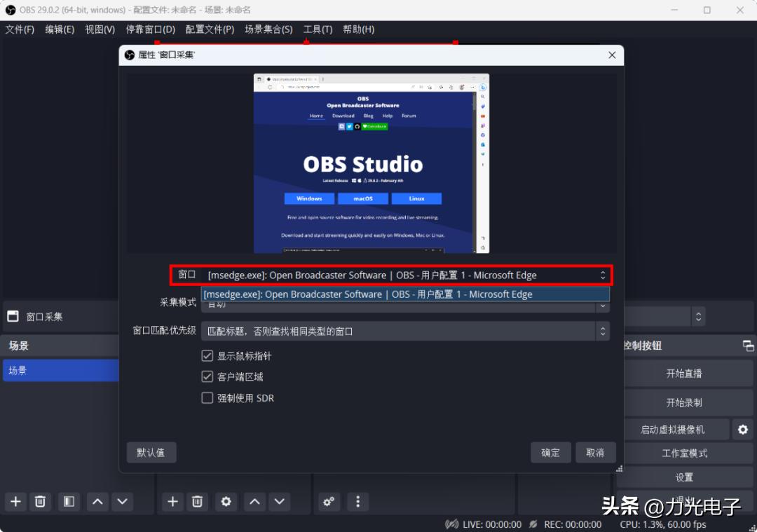Screen dimensions: 757x532
Task: Open the vertical dots menu near the mixer
Action: (358, 502)
